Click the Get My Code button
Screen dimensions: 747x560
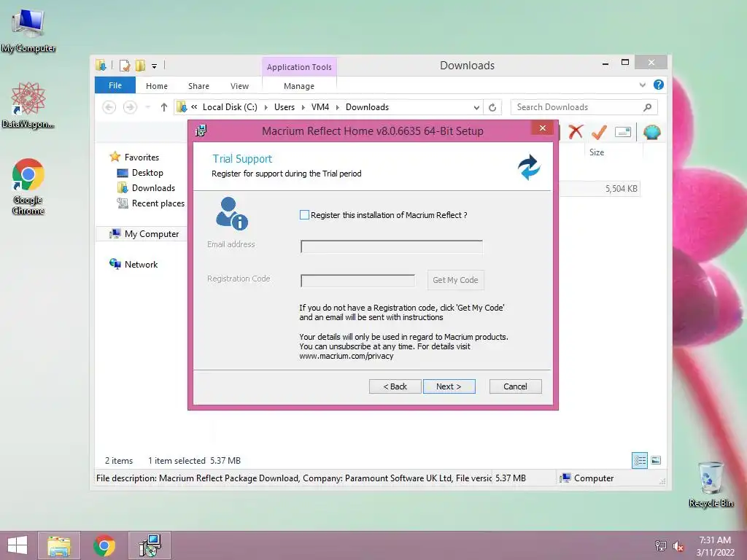pos(455,280)
